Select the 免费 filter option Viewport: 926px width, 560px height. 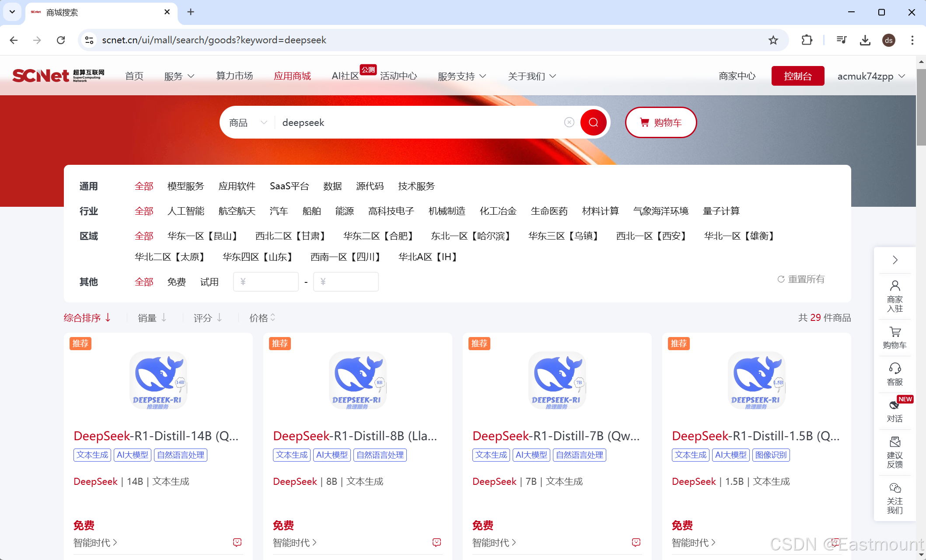point(176,282)
